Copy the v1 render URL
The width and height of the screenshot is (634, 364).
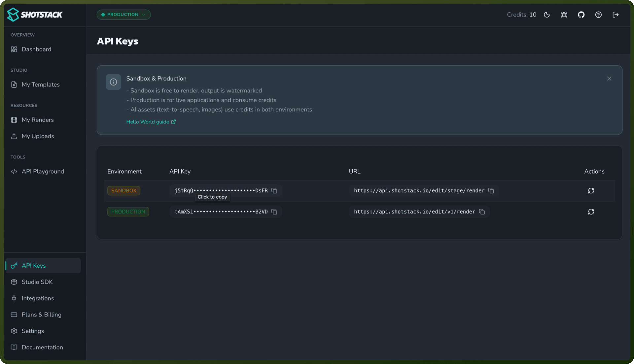(482, 212)
